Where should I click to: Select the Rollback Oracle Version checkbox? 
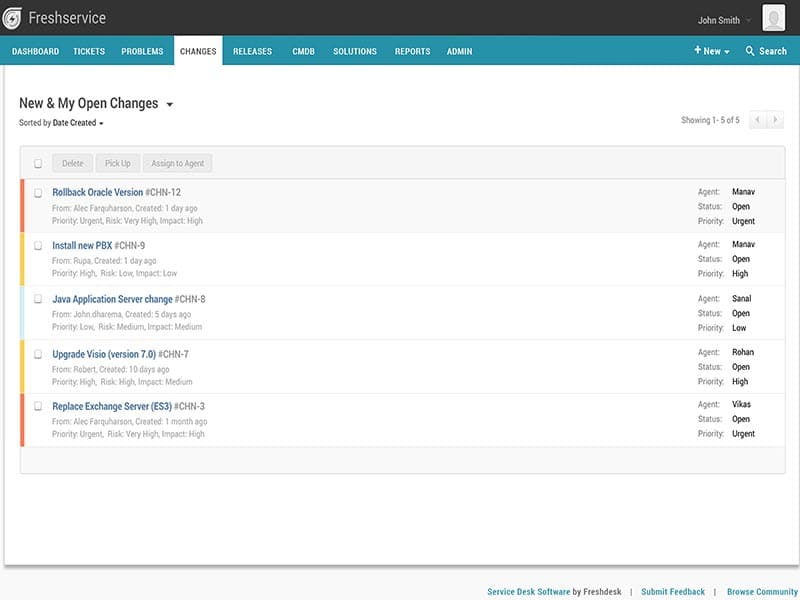[38, 193]
